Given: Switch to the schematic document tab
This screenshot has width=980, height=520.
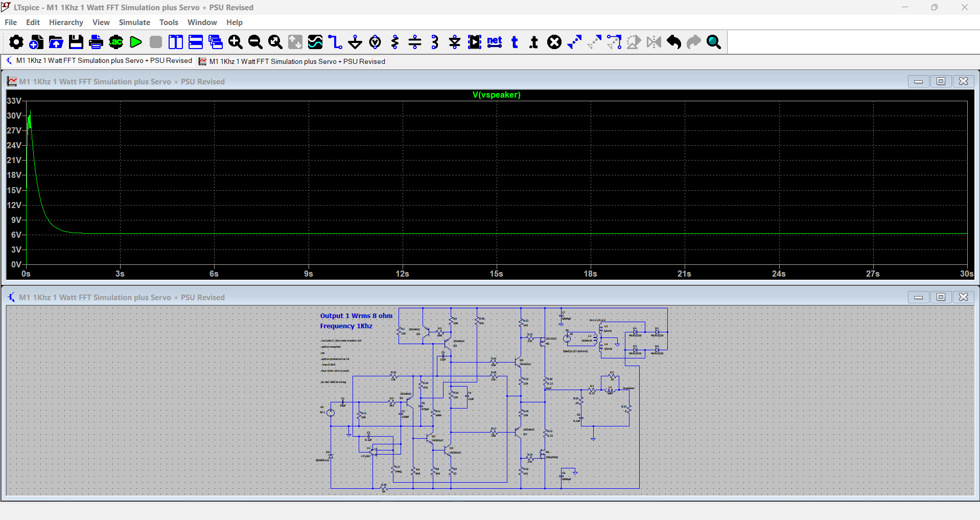Looking at the screenshot, I should 99,61.
